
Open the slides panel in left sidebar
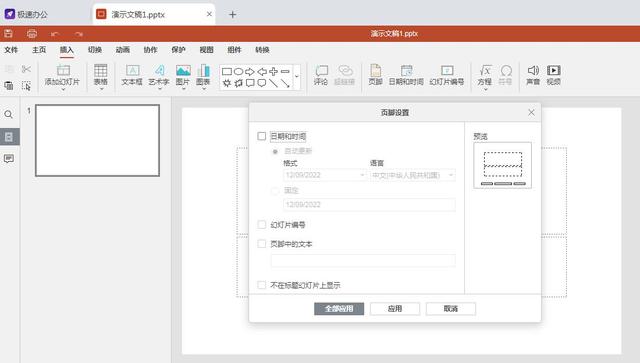(x=9, y=137)
